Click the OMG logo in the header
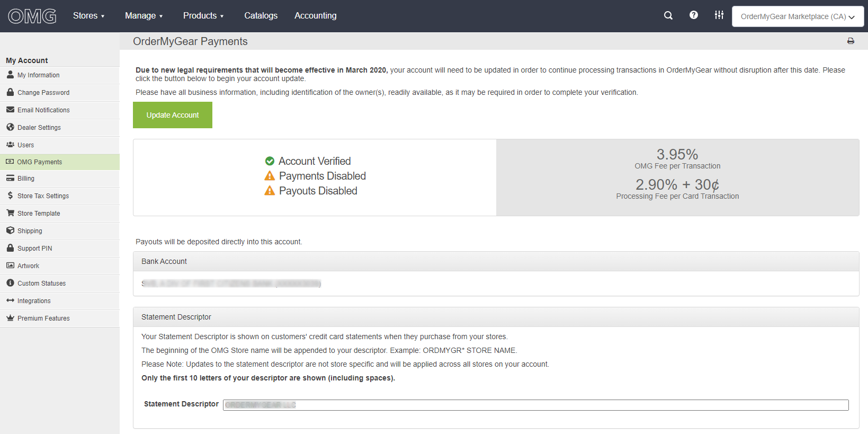 click(32, 16)
